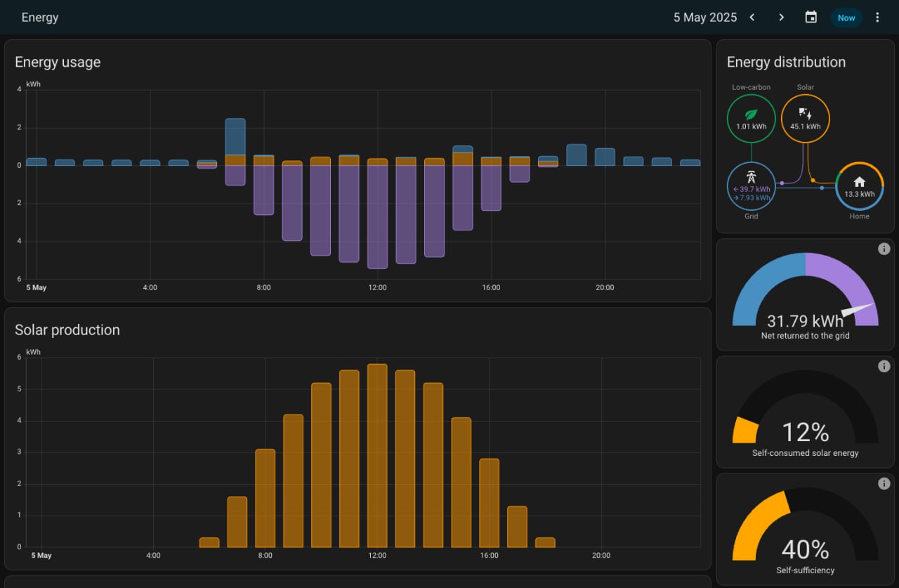Click the 12:00 bar in Solar production
The width and height of the screenshot is (899, 588).
click(x=377, y=457)
